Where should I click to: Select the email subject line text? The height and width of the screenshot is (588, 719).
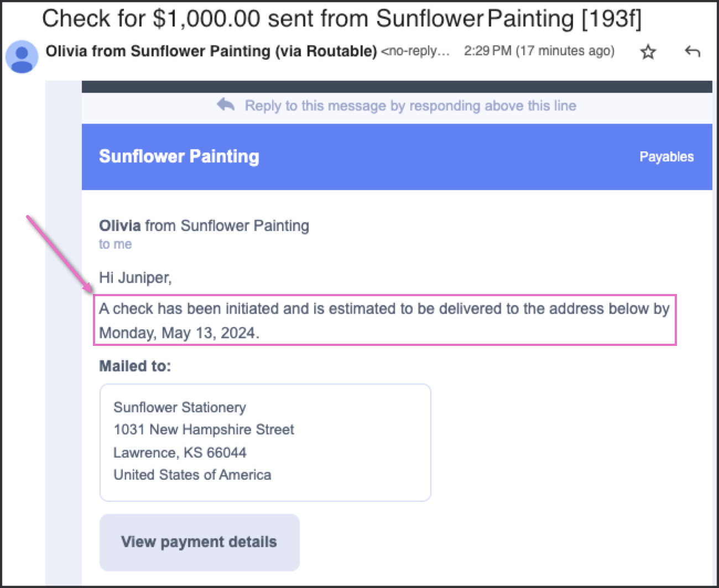point(342,19)
